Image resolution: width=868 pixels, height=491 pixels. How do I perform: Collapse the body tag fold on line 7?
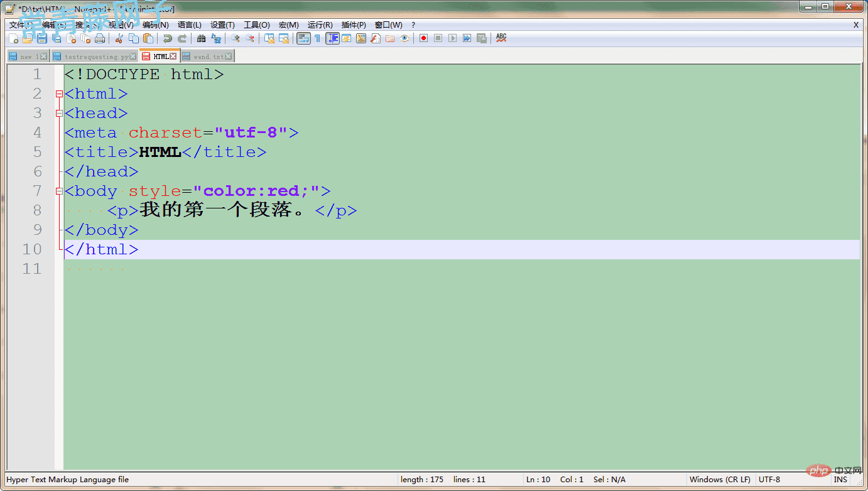[59, 192]
